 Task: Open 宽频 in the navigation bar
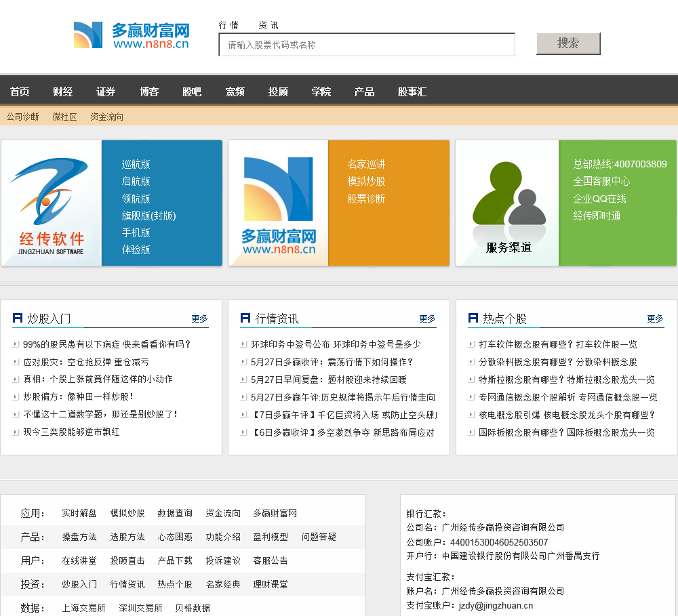click(235, 91)
